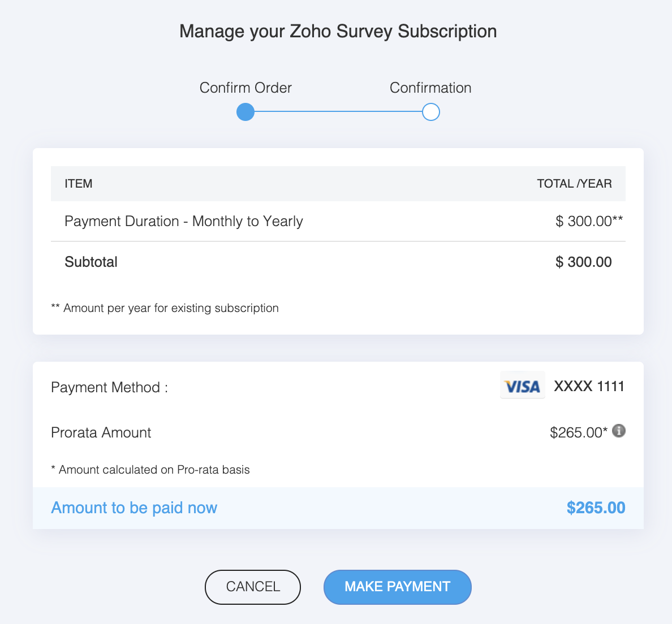Click the $265.00 amount to be paid
Image resolution: width=672 pixels, height=624 pixels.
596,508
